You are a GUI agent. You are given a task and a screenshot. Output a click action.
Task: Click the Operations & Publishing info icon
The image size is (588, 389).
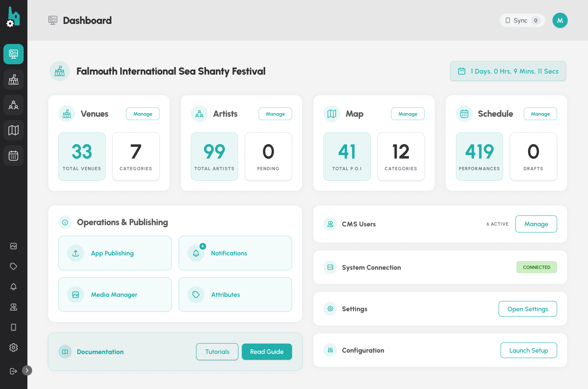[x=65, y=222]
